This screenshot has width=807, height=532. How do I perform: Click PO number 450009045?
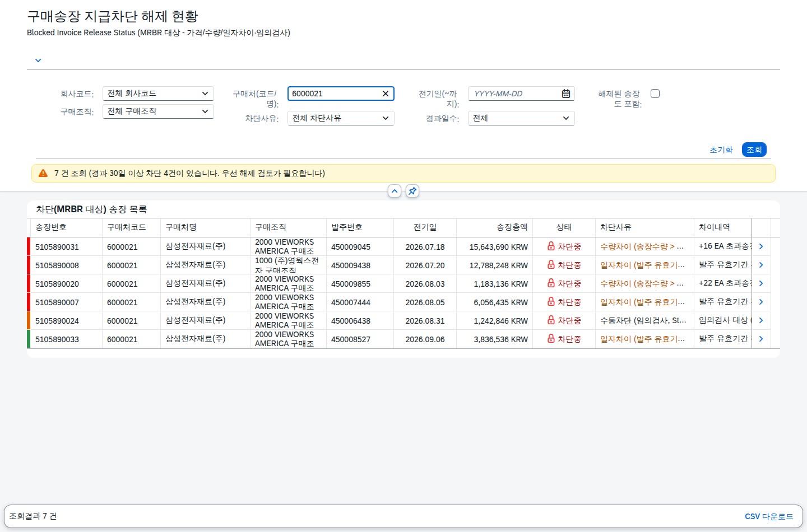point(351,247)
